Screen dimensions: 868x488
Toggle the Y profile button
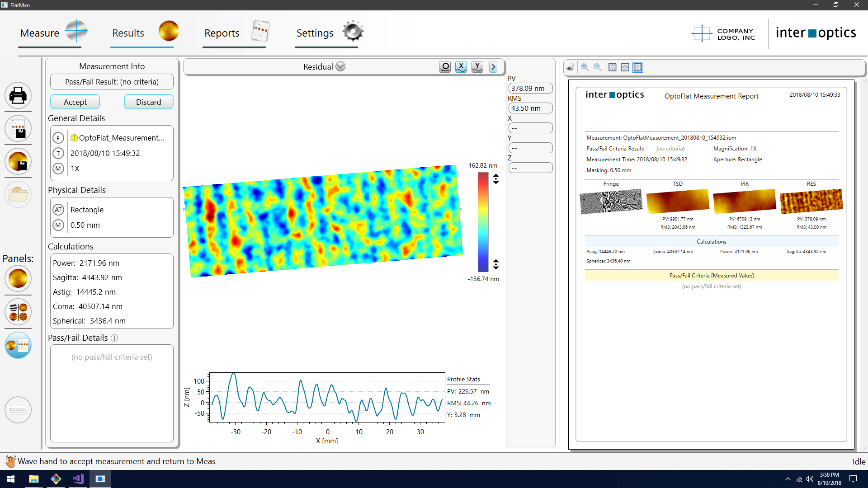click(477, 67)
